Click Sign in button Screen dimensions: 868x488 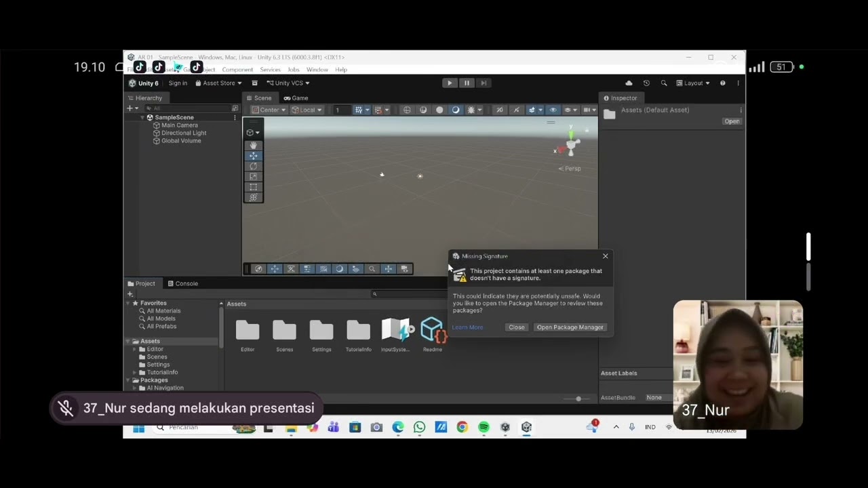[178, 83]
